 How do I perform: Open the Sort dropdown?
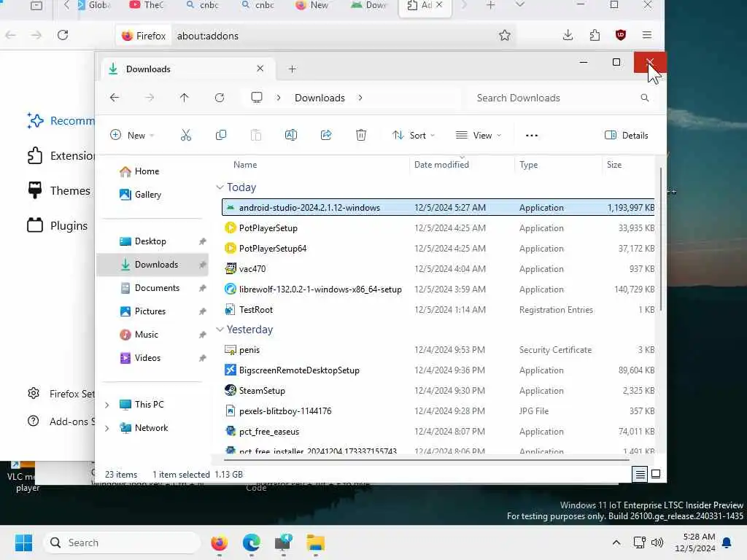tap(414, 135)
